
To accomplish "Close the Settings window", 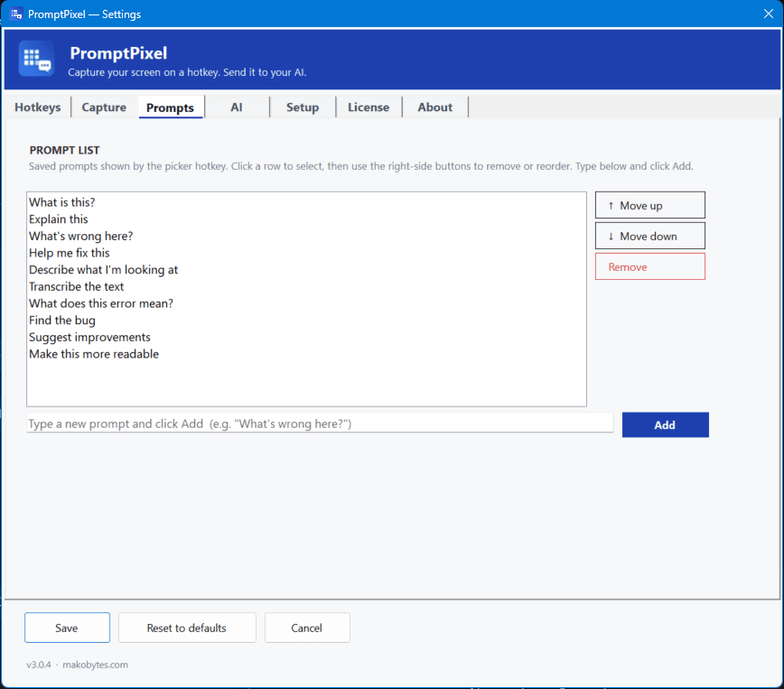I will click(769, 14).
